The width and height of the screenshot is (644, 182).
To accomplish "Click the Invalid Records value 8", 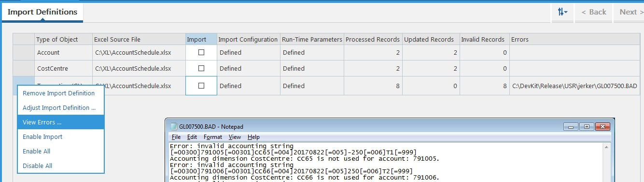I will point(485,86).
